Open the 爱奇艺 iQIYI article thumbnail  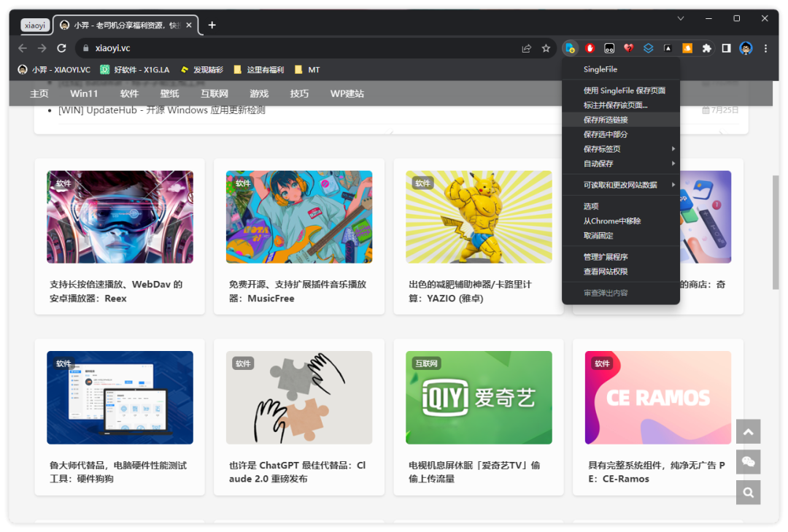pyautogui.click(x=479, y=397)
